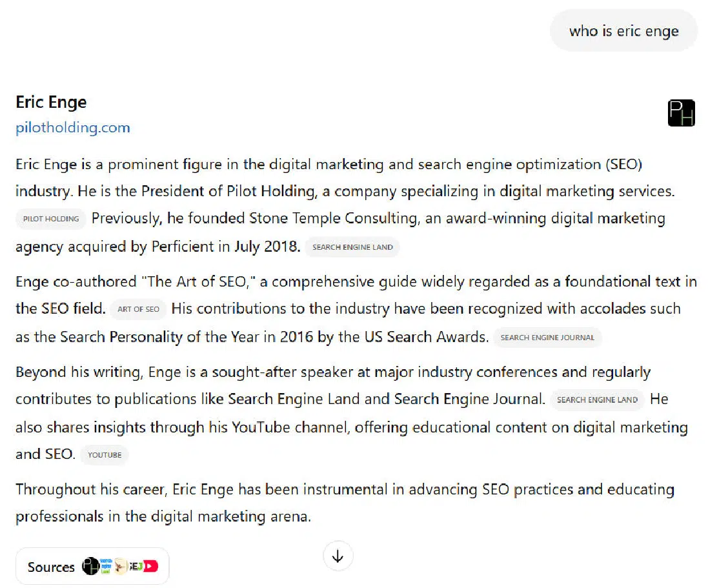
Task: Open the black PH favicon in Sources
Action: pos(90,566)
